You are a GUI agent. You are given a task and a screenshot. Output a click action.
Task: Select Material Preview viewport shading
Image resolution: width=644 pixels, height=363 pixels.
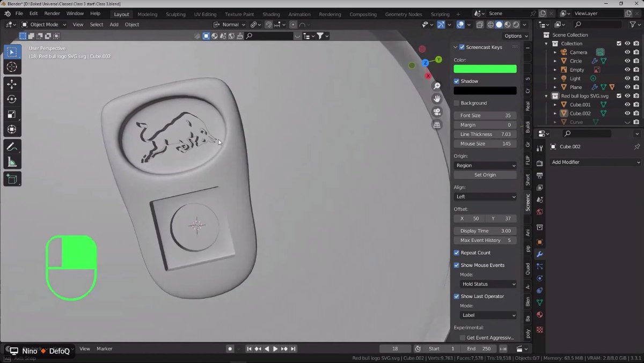pos(508,25)
